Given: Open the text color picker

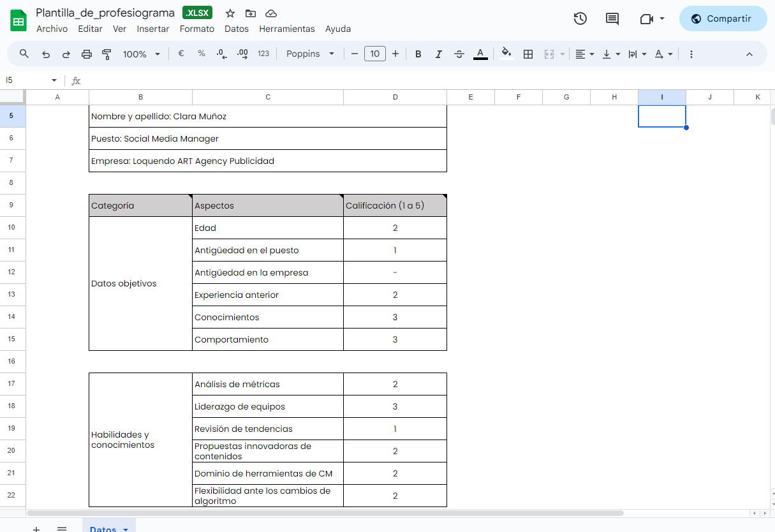Looking at the screenshot, I should click(480, 54).
